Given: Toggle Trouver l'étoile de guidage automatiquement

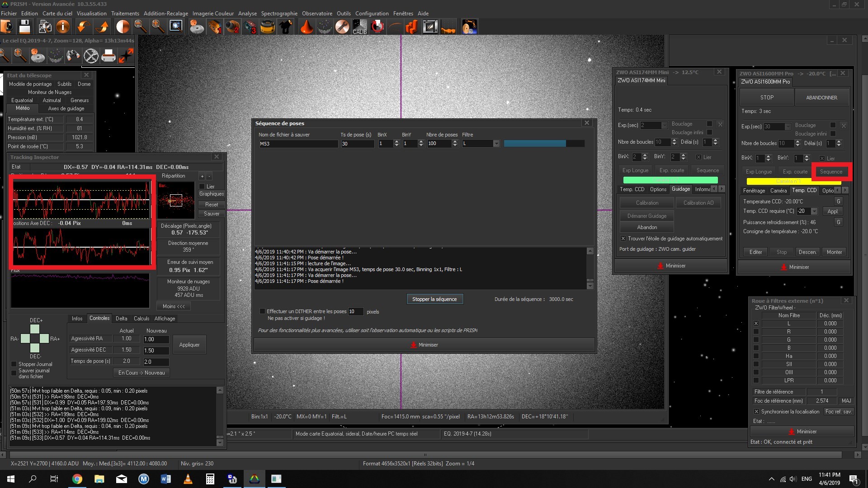Looking at the screenshot, I should (623, 239).
